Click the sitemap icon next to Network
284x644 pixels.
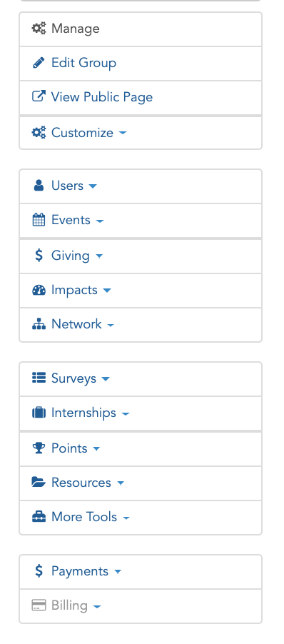[39, 324]
